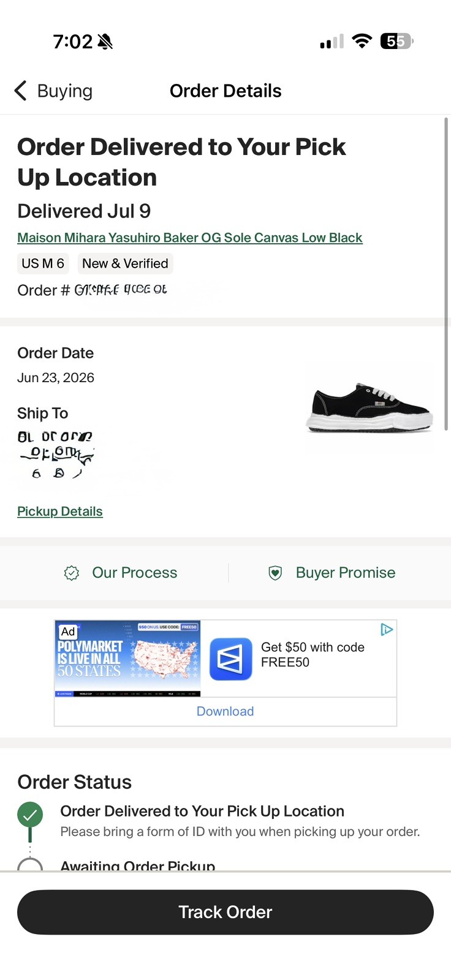The width and height of the screenshot is (451, 980).
Task: View the black sneaker product thumbnail
Action: (x=370, y=407)
